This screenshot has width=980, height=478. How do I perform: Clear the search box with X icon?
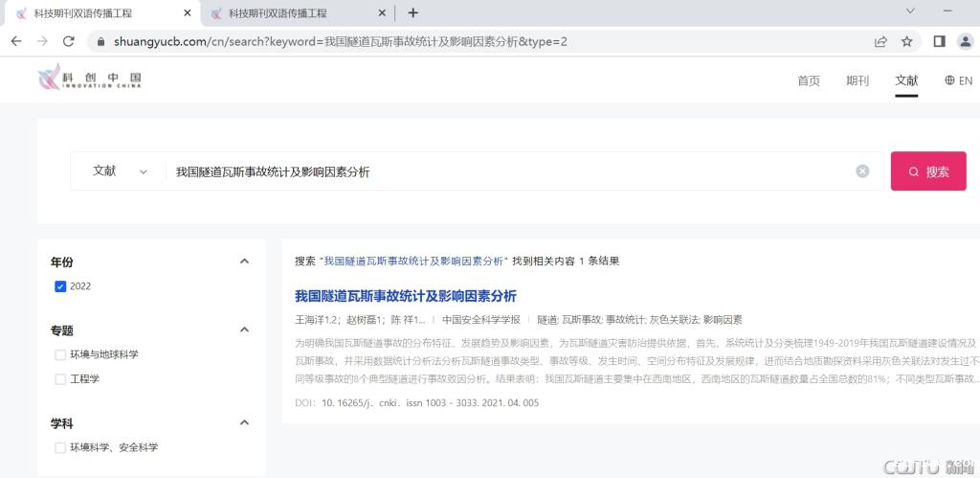(862, 171)
